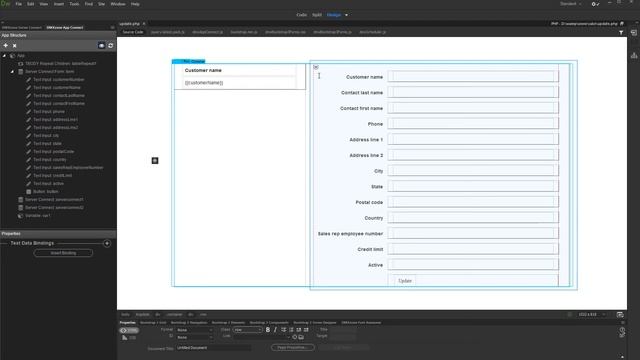Click the unordered list icon
This screenshot has height=360, width=640.
click(x=284, y=330)
